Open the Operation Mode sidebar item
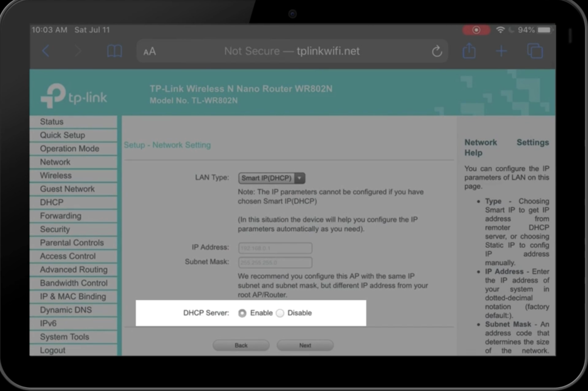The height and width of the screenshot is (391, 588). click(70, 148)
